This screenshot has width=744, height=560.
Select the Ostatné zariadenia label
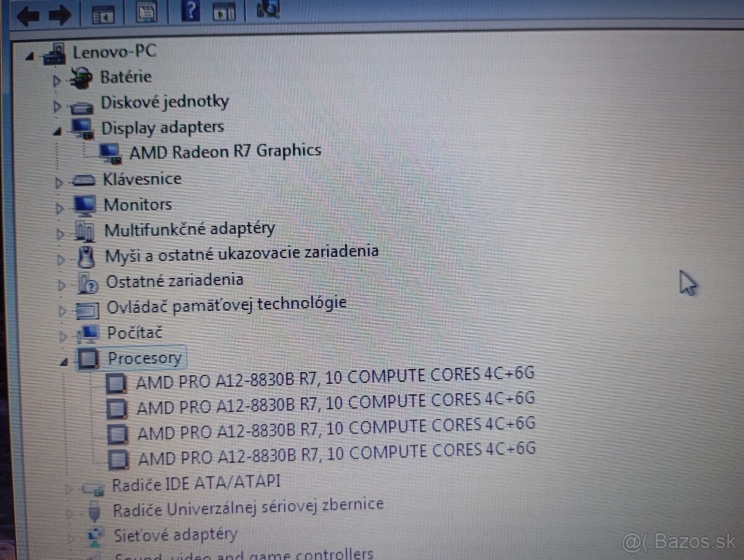(175, 280)
